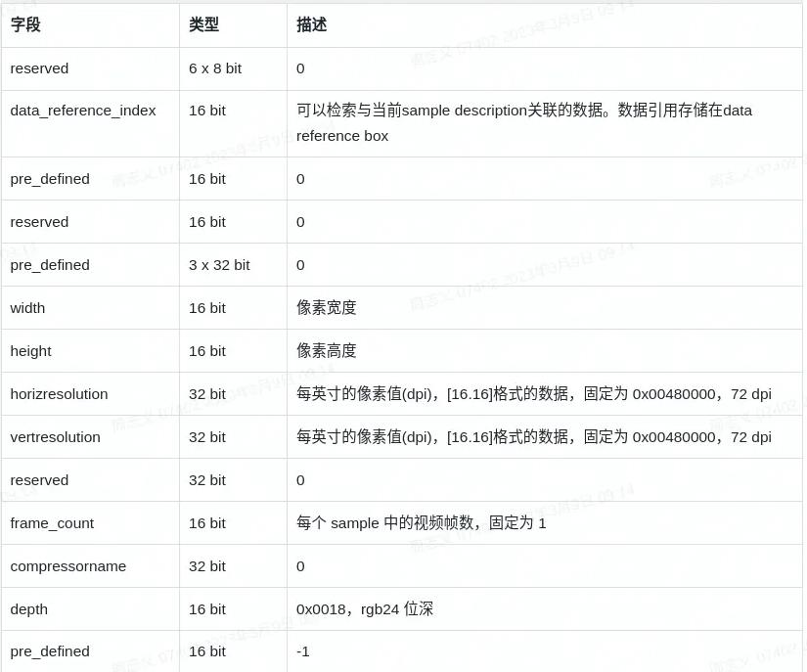Screen dimensions: 807x672
Task: Select the data_reference_index field name
Action: 82,111
